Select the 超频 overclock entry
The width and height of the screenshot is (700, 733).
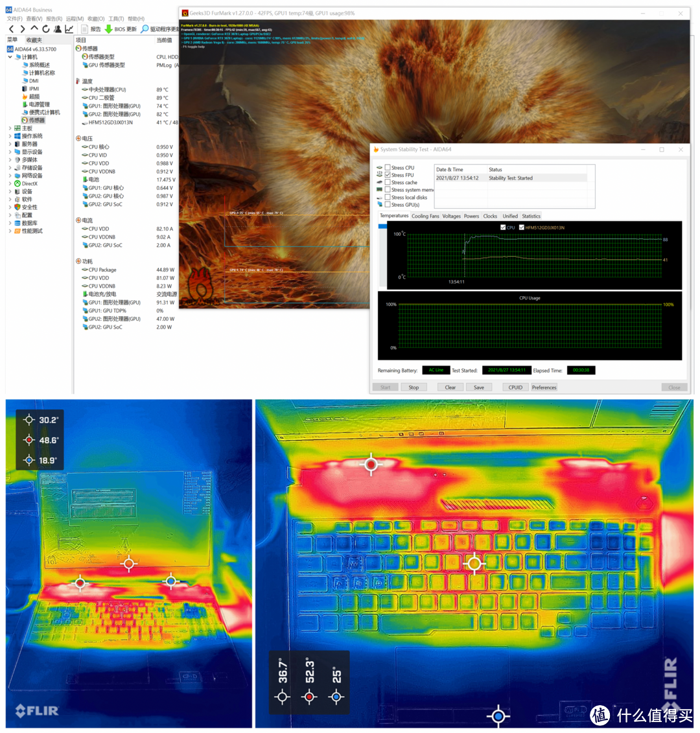coord(34,97)
